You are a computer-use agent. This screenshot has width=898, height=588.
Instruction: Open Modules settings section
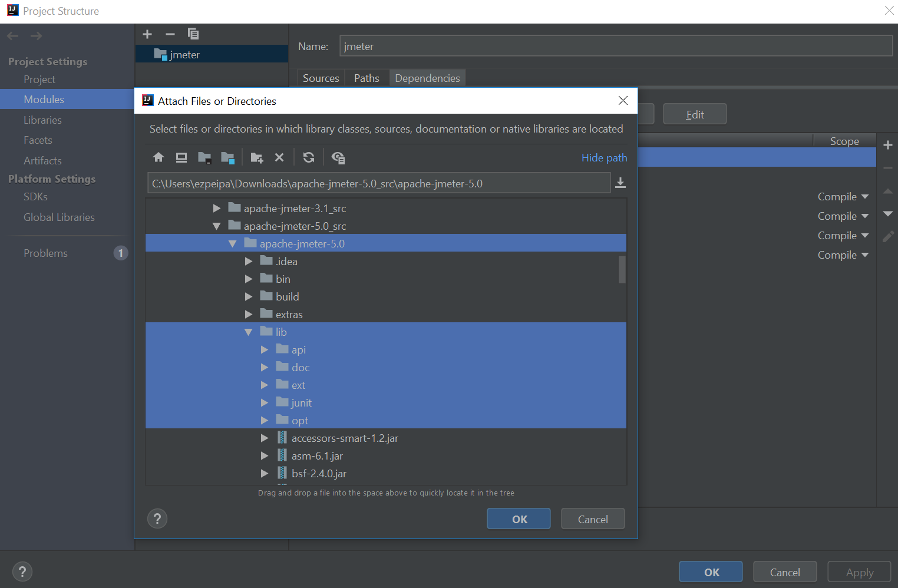(x=67, y=99)
